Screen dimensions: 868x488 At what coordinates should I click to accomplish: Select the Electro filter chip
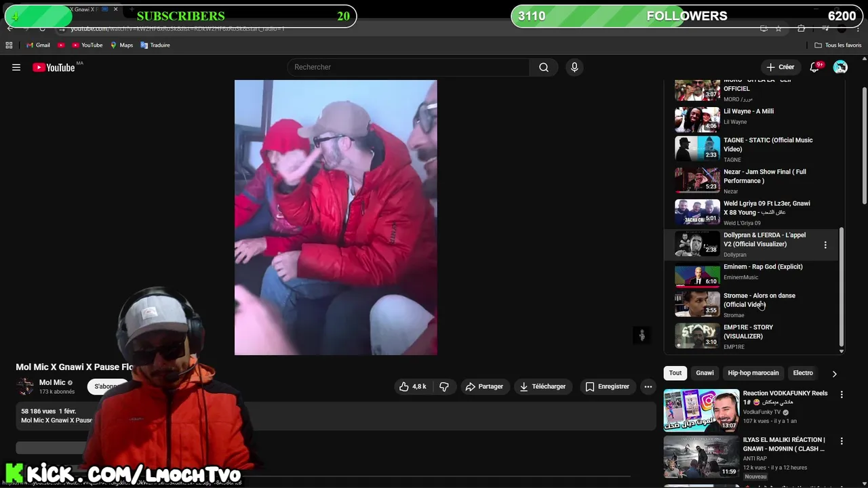(x=803, y=373)
